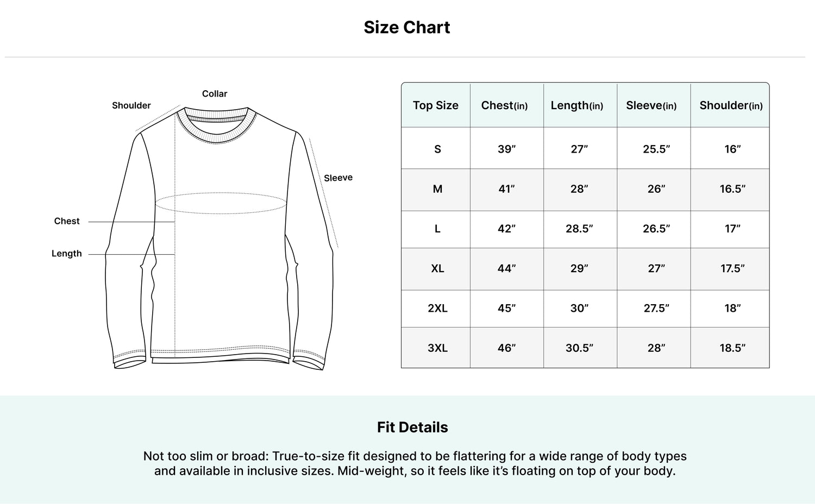
Task: Click the Fit Details heading
Action: pos(412,427)
